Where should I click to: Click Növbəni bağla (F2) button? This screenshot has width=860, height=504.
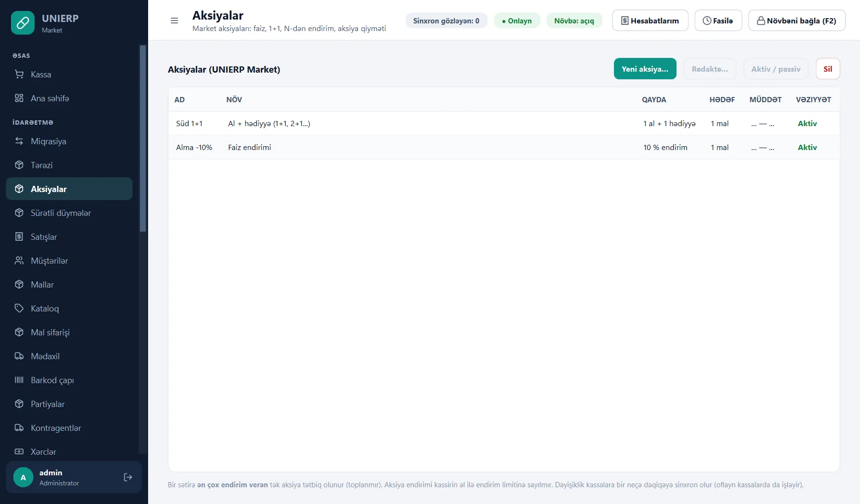797,21
